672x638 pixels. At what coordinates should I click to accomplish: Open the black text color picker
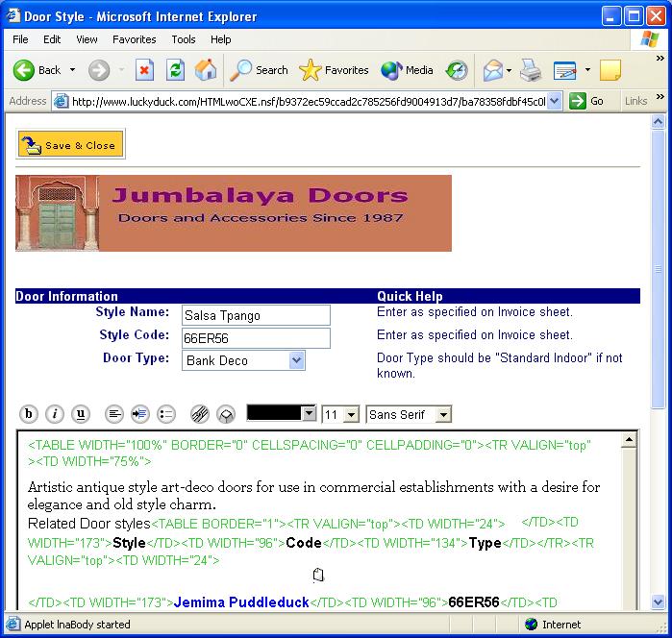(x=309, y=413)
